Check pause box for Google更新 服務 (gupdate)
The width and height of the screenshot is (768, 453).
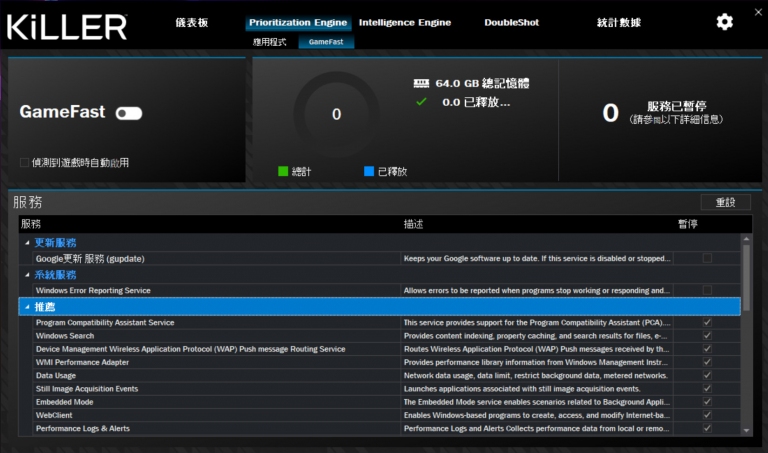click(707, 258)
